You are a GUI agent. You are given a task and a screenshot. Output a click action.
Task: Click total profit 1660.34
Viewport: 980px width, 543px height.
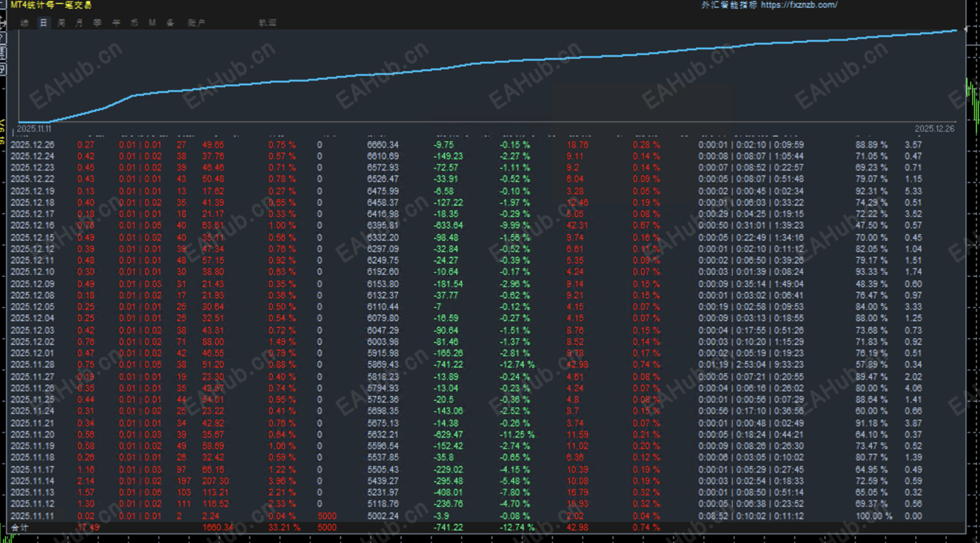pyautogui.click(x=217, y=527)
